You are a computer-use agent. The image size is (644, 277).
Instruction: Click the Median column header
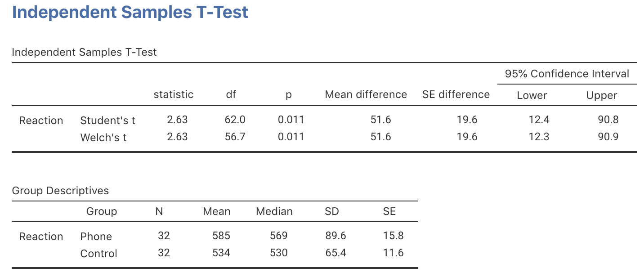274,211
